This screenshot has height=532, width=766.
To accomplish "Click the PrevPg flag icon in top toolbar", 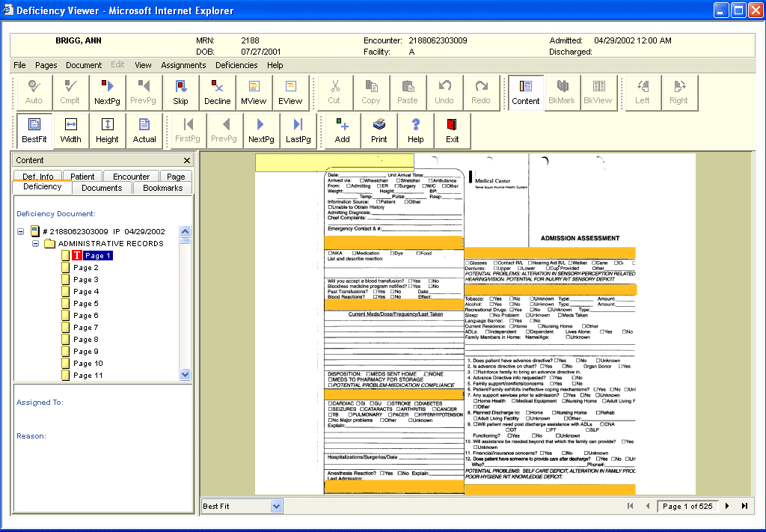I will coord(143,92).
